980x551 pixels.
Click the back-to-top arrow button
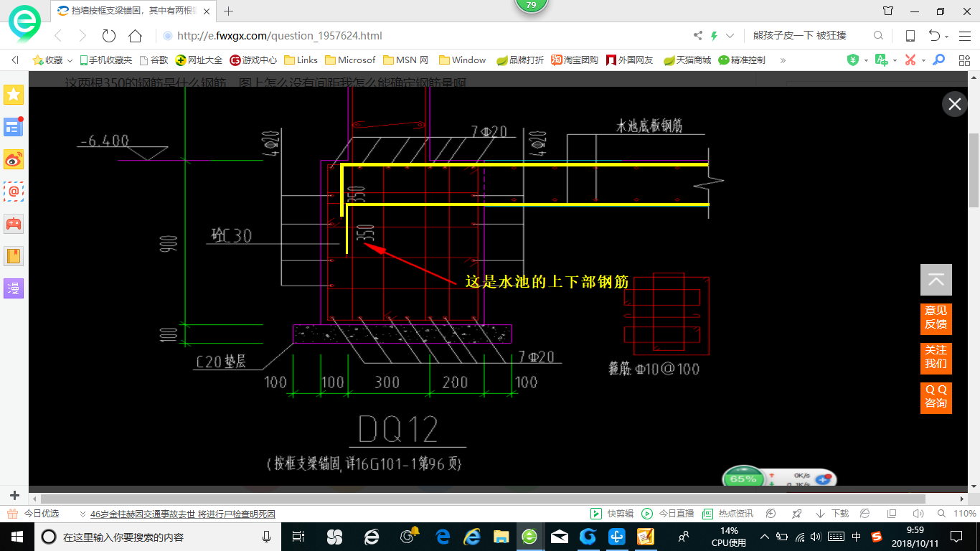[936, 280]
